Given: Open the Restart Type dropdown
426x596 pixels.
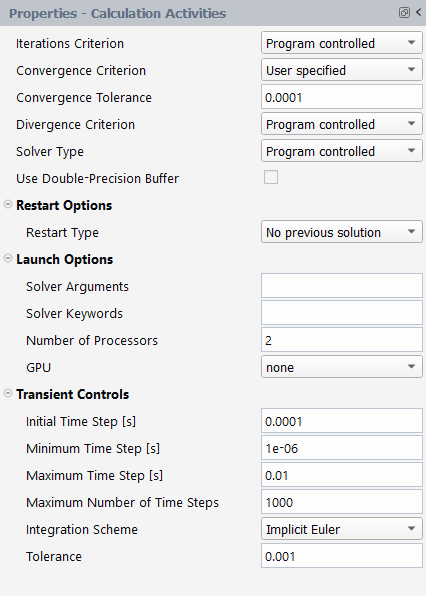Looking at the screenshot, I should point(342,232).
